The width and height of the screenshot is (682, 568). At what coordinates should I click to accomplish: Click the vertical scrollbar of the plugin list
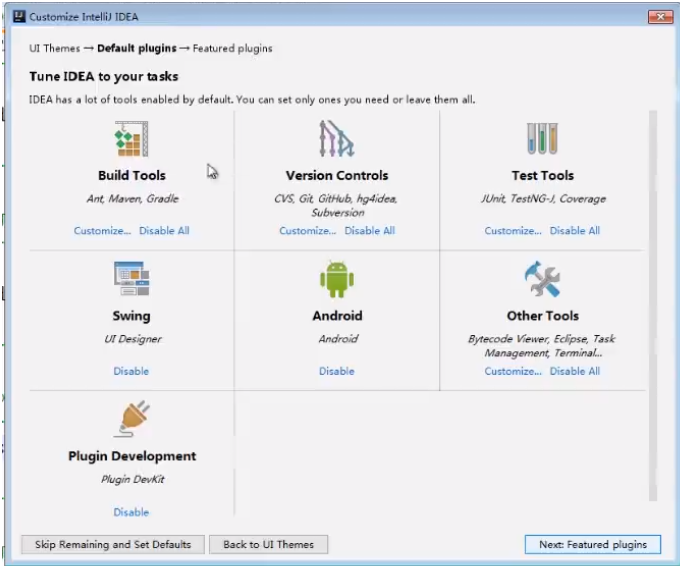[x=653, y=305]
